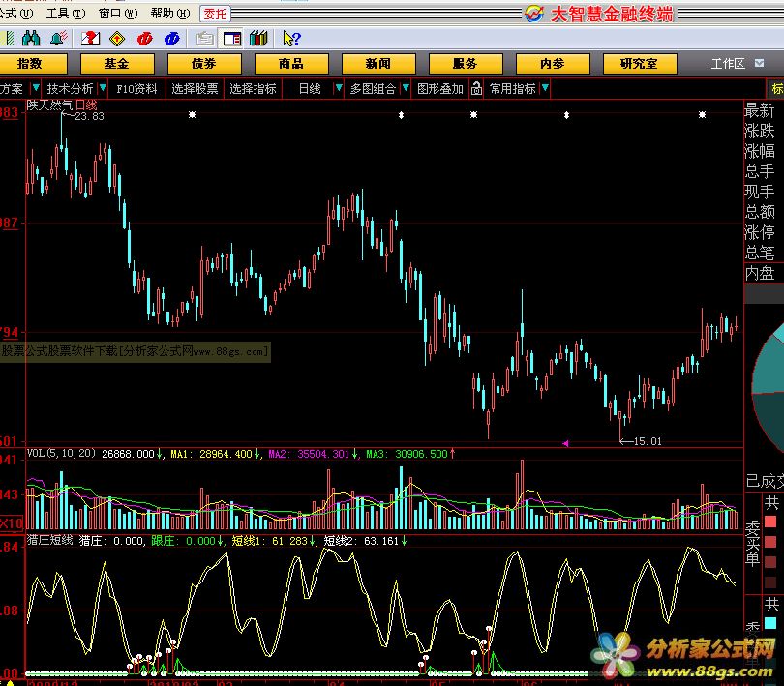The width and height of the screenshot is (784, 686).
Task: Select the 商品 tab
Action: (291, 64)
